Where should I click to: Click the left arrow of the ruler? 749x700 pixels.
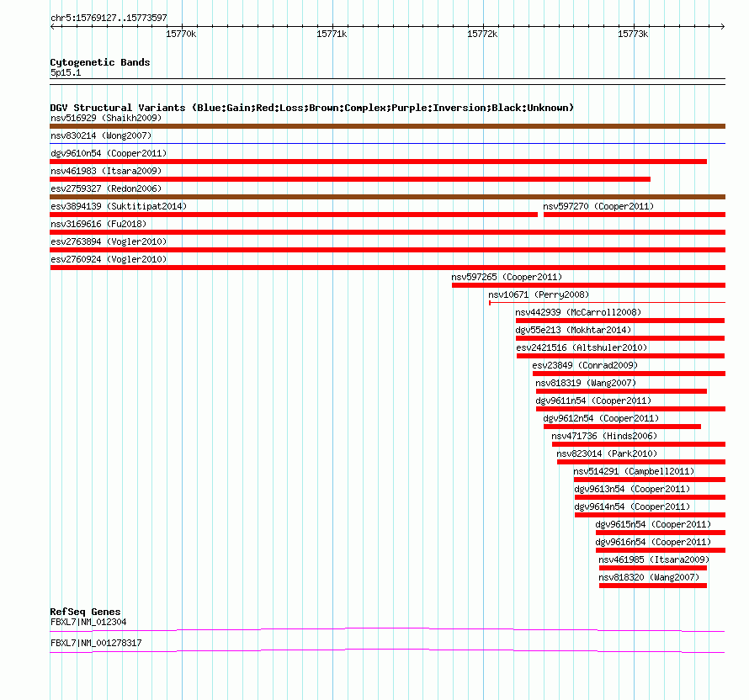point(52,27)
